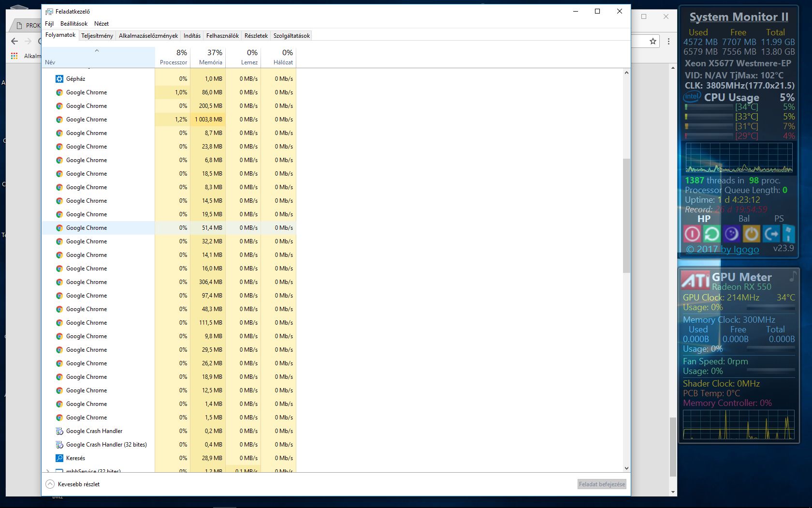
Task: Click the process list scroll-down arrow
Action: [x=626, y=468]
